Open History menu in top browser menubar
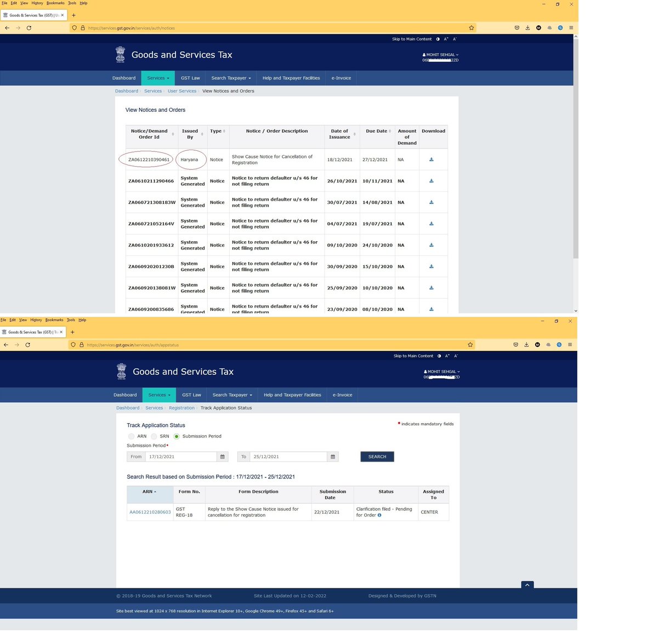 point(37,3)
